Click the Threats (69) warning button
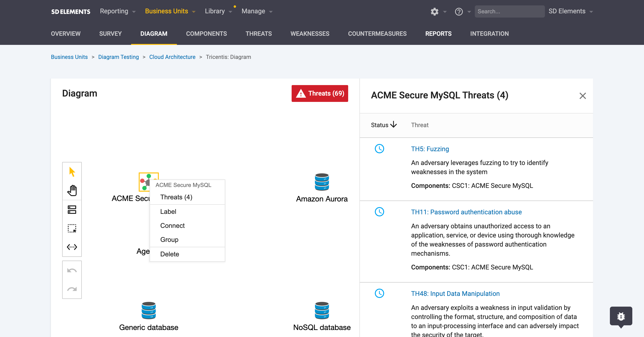Image resolution: width=644 pixels, height=337 pixels. [319, 93]
